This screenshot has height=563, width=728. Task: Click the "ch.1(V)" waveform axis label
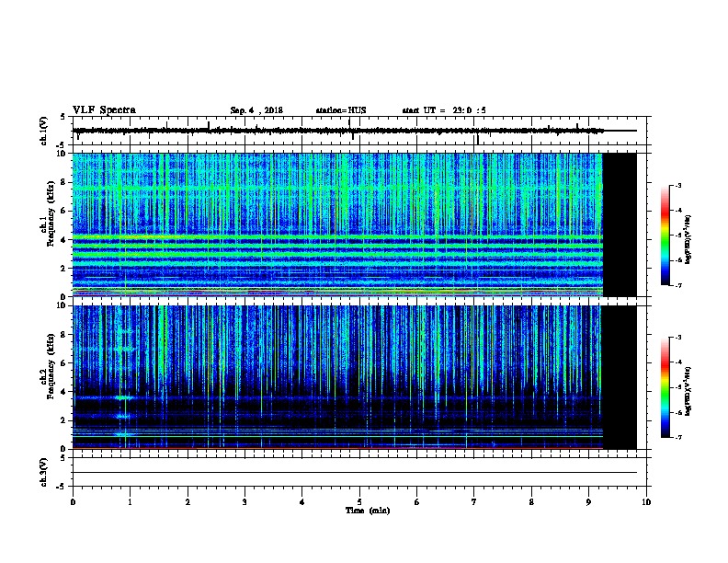click(x=44, y=131)
